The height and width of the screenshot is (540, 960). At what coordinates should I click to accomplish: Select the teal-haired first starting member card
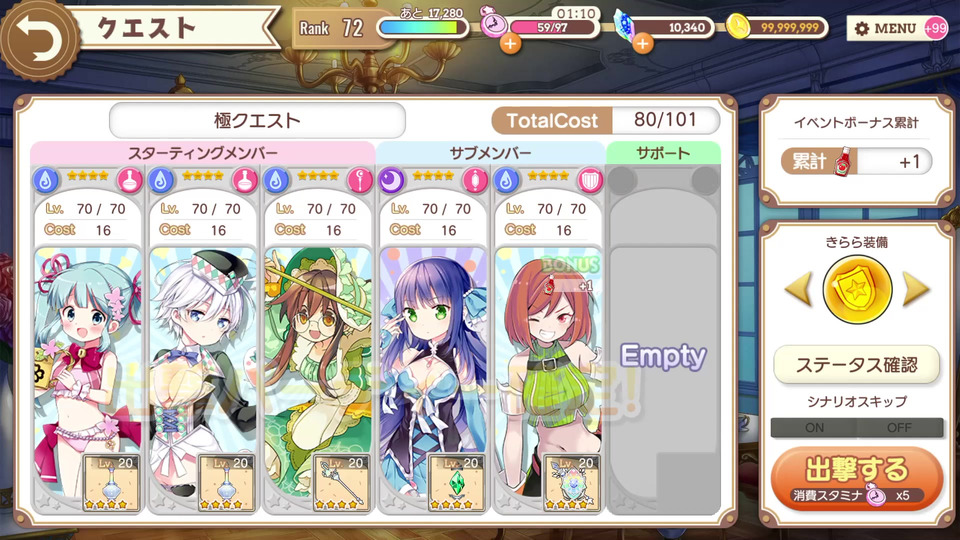(x=87, y=340)
